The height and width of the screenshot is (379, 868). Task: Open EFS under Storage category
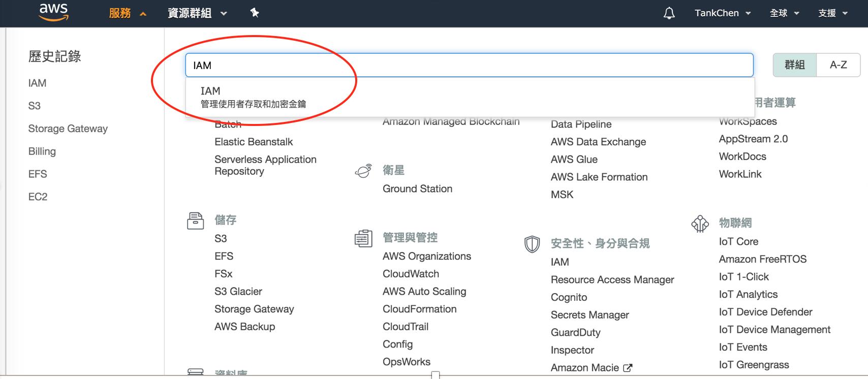[x=224, y=256]
